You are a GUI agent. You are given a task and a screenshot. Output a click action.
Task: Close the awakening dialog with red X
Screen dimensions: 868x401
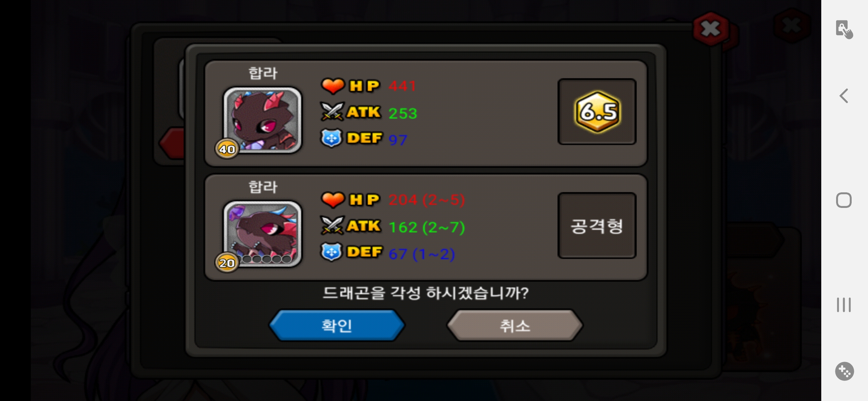(x=711, y=29)
